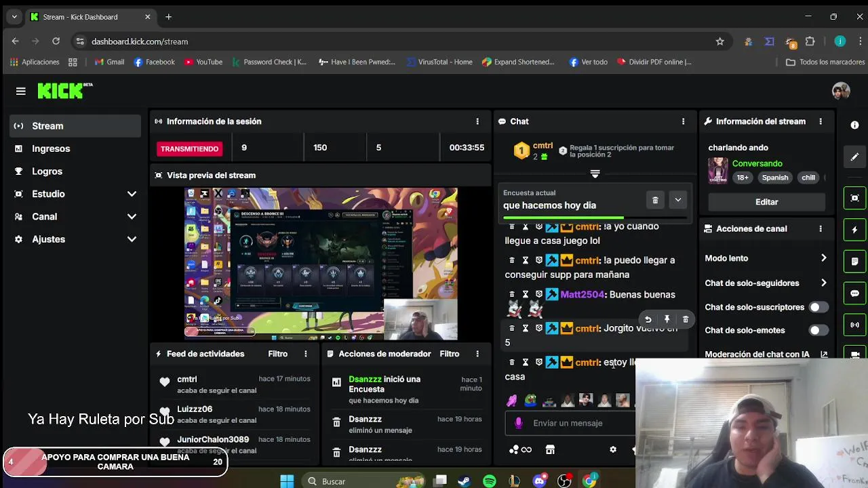
Task: Open the chat settings gear icon
Action: point(613,449)
